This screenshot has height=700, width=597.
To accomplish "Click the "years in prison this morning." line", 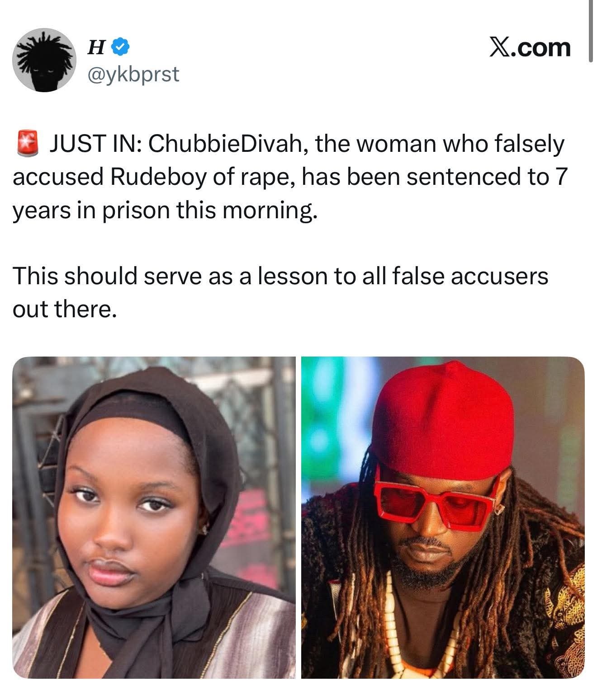I will pyautogui.click(x=166, y=211).
